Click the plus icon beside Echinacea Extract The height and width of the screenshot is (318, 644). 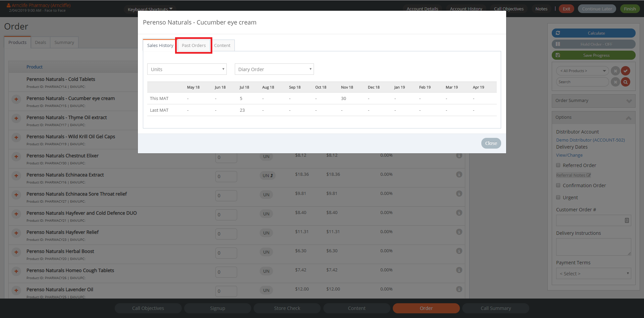(16, 176)
